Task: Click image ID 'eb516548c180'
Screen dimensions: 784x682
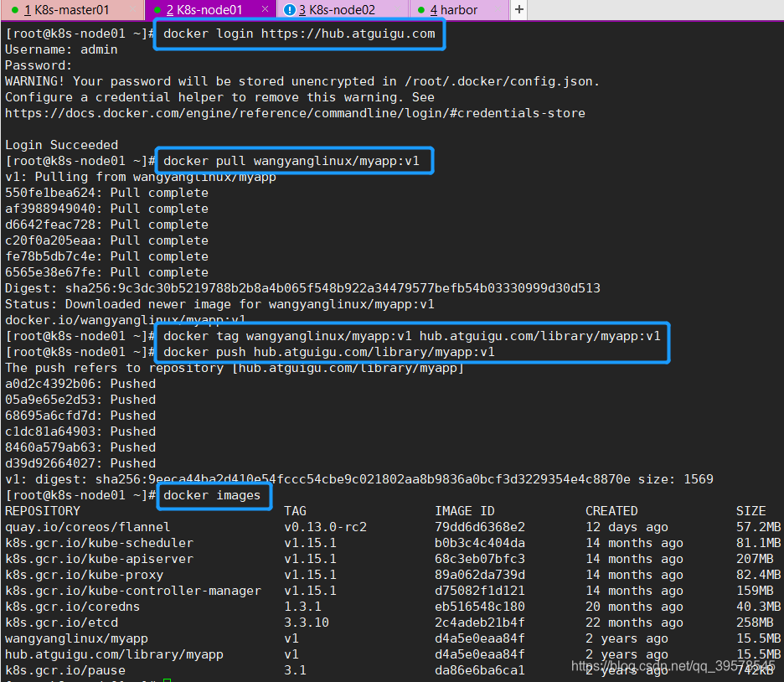Action: point(480,607)
